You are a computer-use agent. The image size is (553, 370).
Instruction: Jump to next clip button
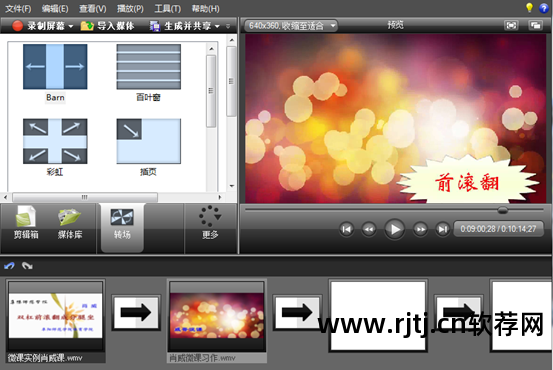click(x=442, y=229)
